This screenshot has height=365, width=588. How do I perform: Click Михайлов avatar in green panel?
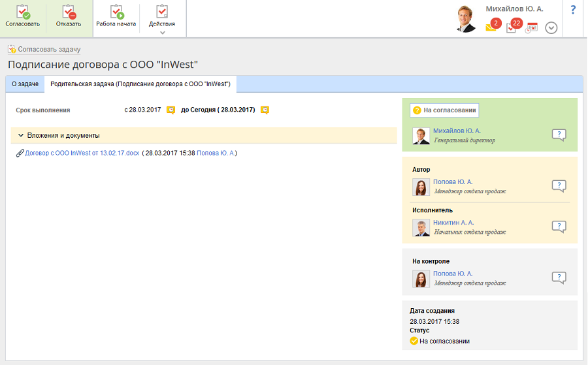tap(421, 136)
